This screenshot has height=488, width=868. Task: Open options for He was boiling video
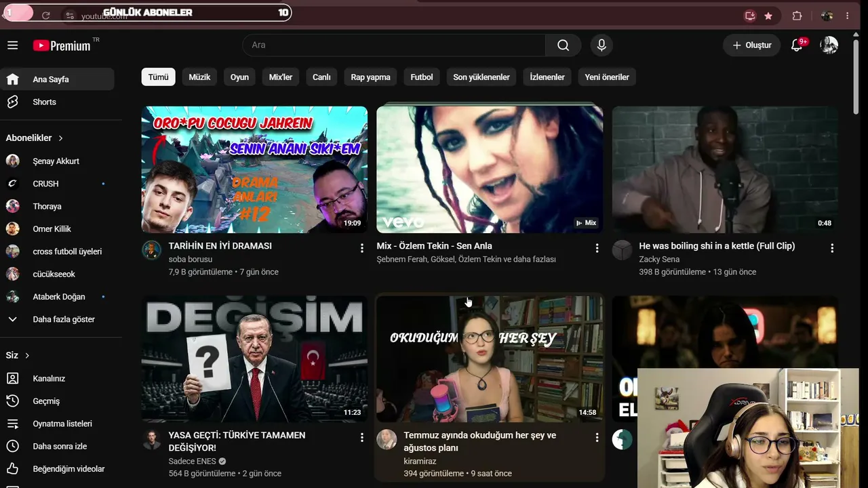point(832,248)
